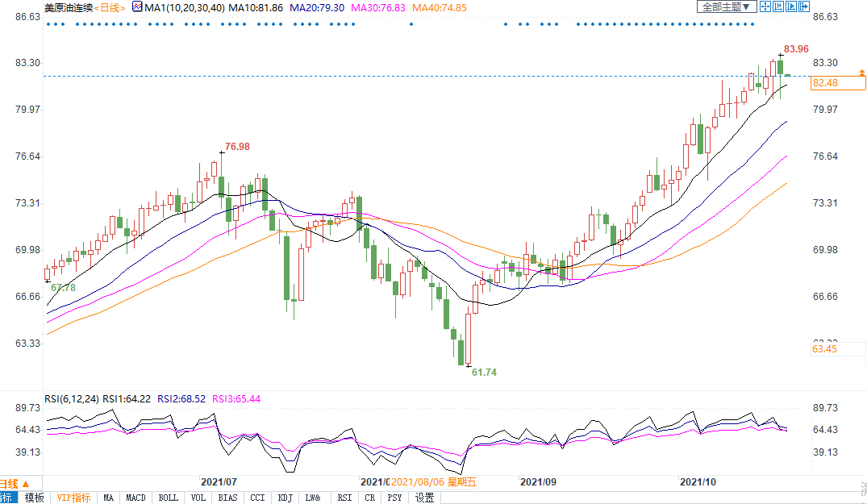Click the orange price alert marker near 82.48

point(862,73)
